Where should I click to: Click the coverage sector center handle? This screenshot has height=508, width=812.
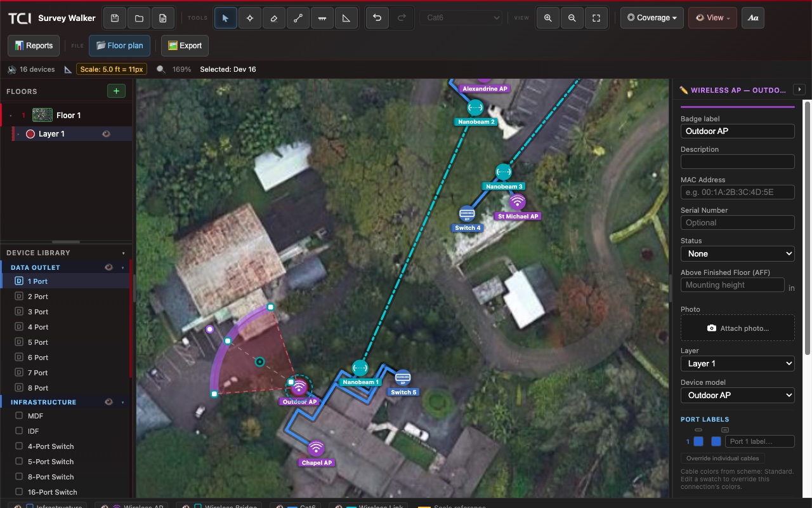tap(259, 362)
